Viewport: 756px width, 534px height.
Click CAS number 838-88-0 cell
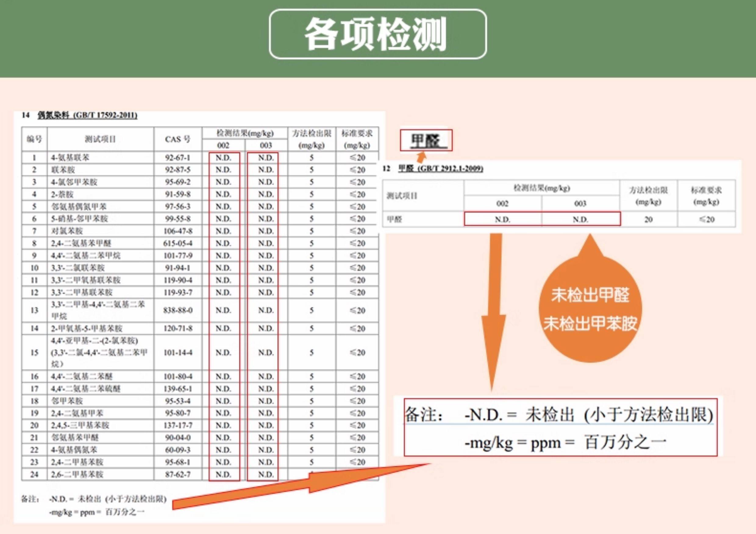tap(178, 311)
